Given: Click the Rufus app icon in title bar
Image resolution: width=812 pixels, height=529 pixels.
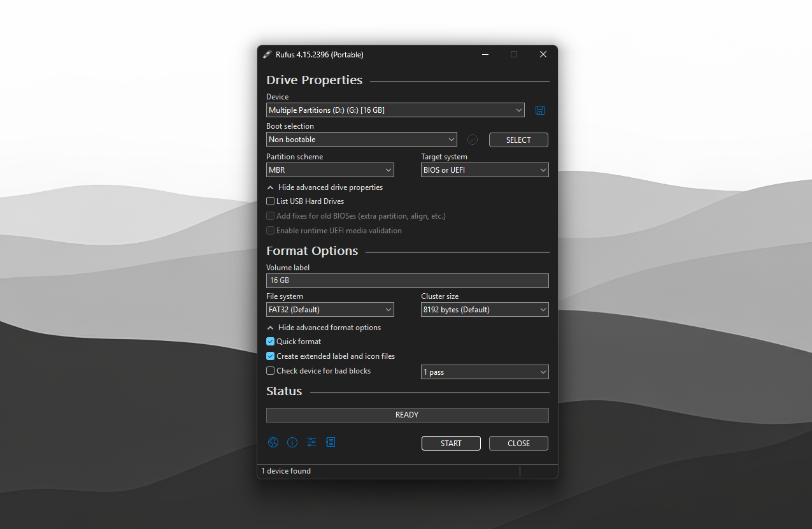Looking at the screenshot, I should point(267,55).
